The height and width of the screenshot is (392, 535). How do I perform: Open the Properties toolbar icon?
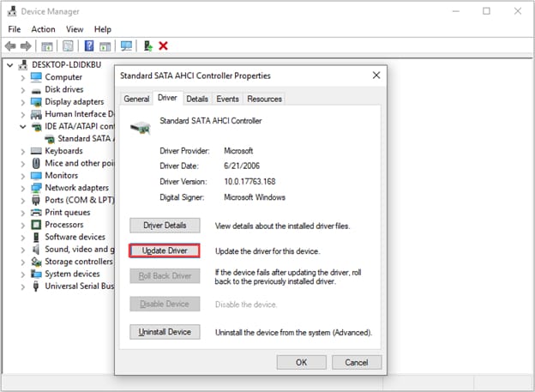(68, 45)
